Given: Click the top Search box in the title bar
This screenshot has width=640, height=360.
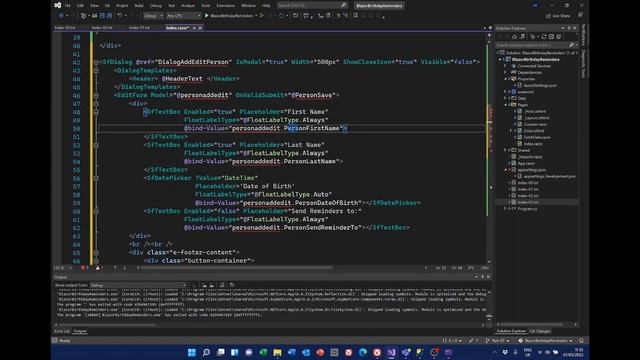Looking at the screenshot, I should point(312,5).
